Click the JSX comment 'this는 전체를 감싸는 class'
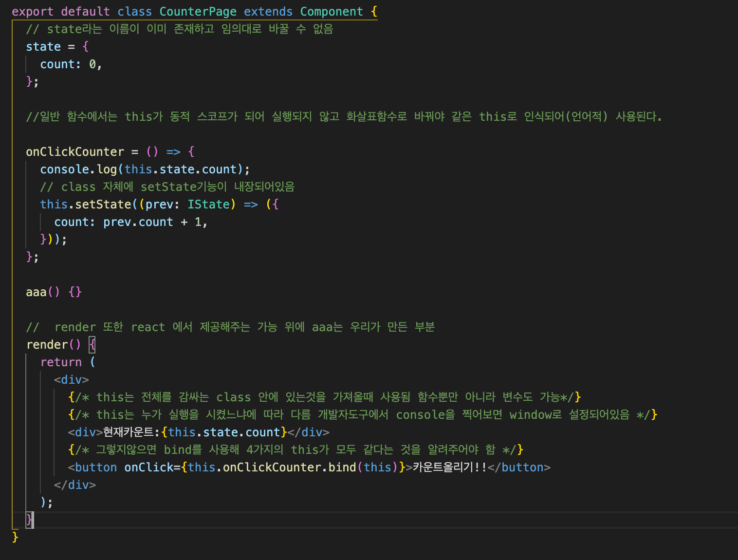738x560 pixels. tap(325, 397)
